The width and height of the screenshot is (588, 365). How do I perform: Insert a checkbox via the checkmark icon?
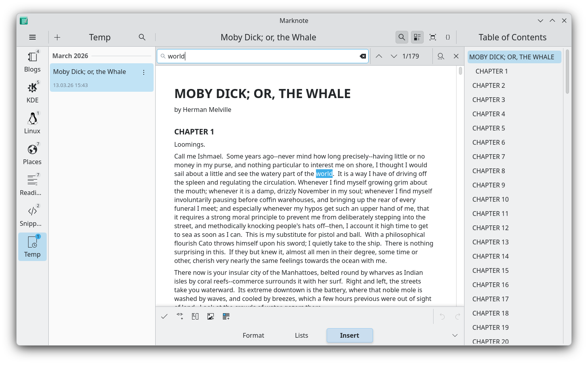(x=164, y=316)
